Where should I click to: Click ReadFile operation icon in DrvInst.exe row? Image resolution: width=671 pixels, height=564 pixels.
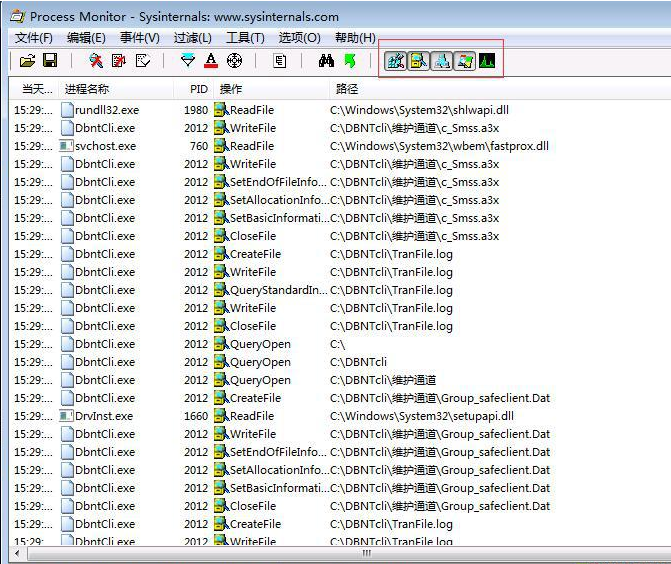coord(222,416)
